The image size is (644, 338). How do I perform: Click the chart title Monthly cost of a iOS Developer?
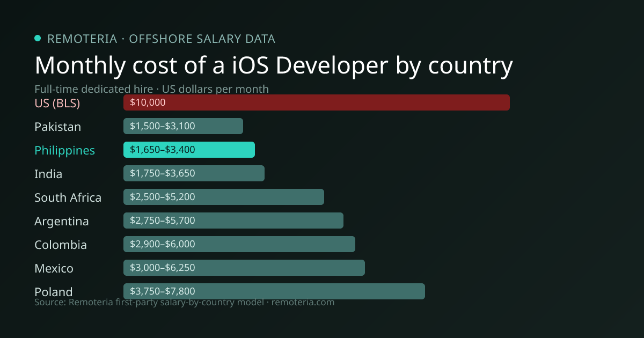coord(274,65)
